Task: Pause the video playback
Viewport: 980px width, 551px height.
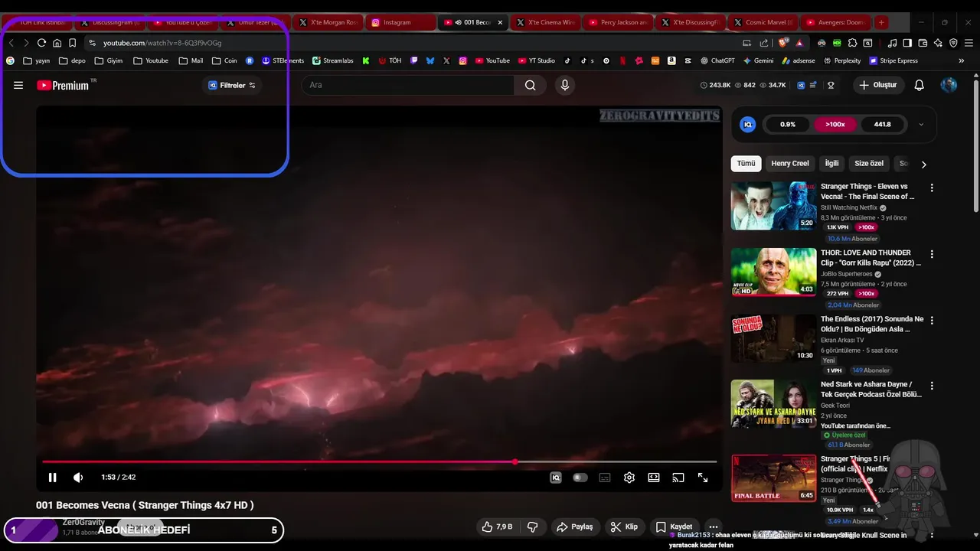Action: (x=52, y=478)
